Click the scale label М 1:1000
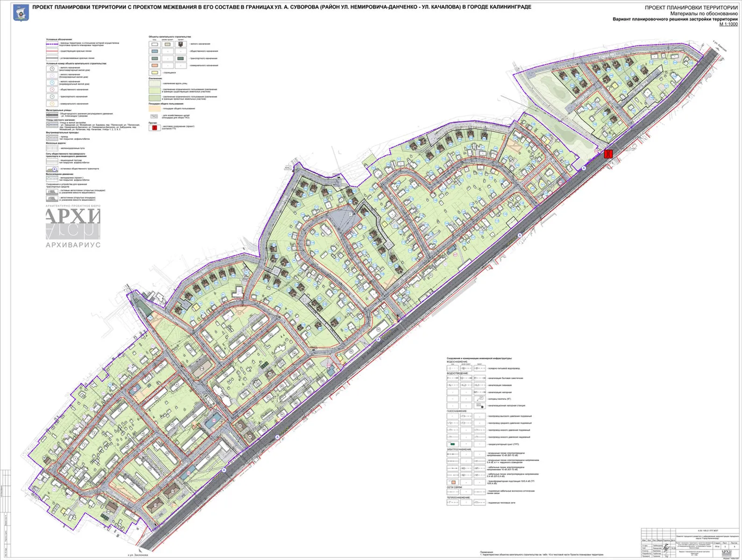The image size is (742, 560). (728, 24)
